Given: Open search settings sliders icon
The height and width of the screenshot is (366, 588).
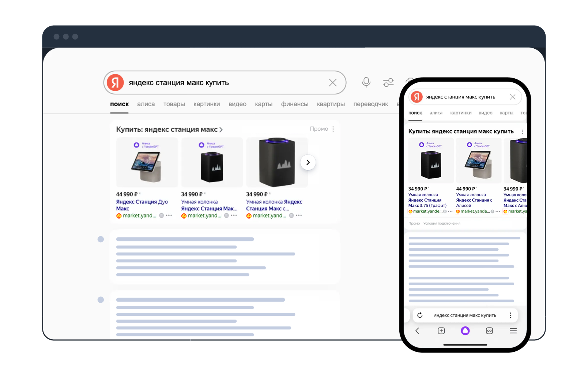Looking at the screenshot, I should [388, 82].
